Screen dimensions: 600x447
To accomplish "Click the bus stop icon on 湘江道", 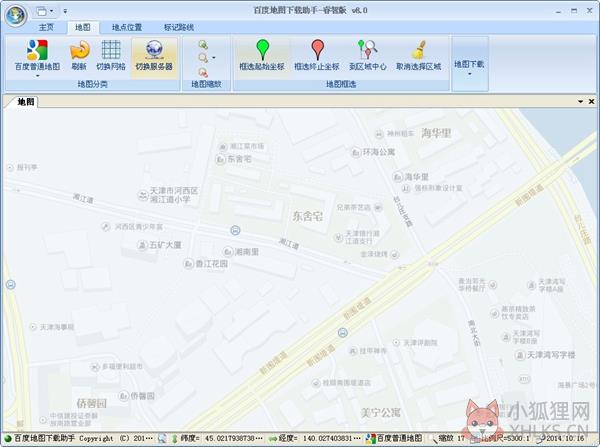I will pyautogui.click(x=235, y=230).
